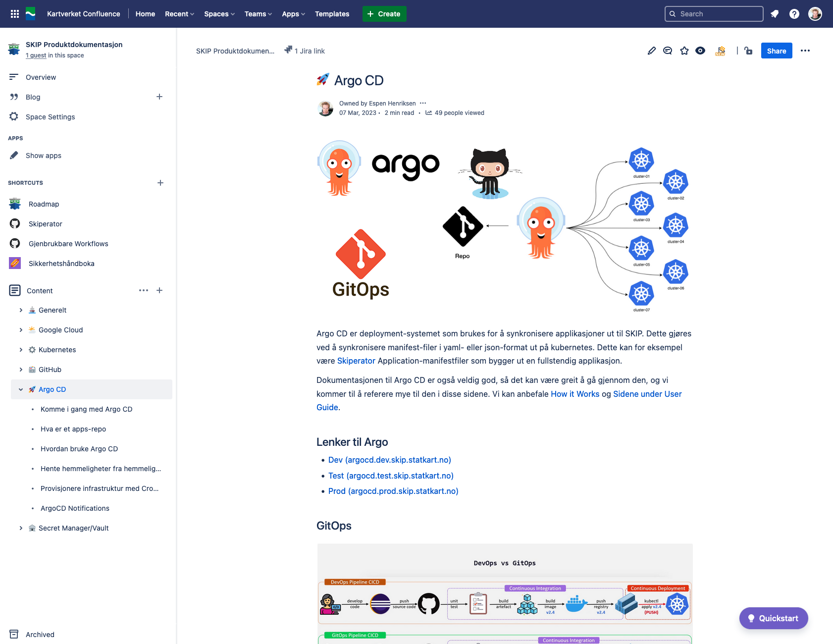Open Prod (argocd.prod.skip.statkart.no) link

393,491
